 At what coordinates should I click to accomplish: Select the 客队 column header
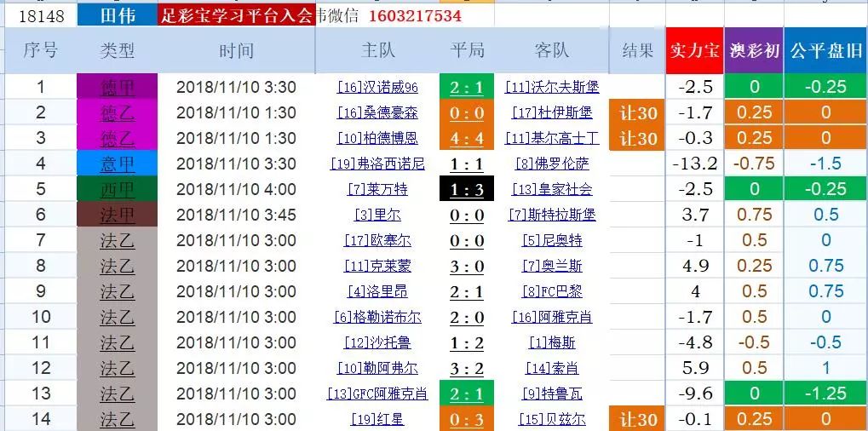coord(551,50)
